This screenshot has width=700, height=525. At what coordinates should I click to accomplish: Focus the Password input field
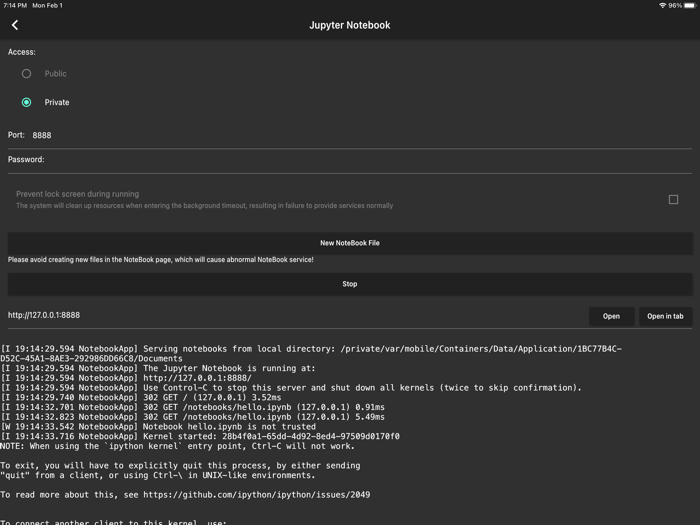350,160
